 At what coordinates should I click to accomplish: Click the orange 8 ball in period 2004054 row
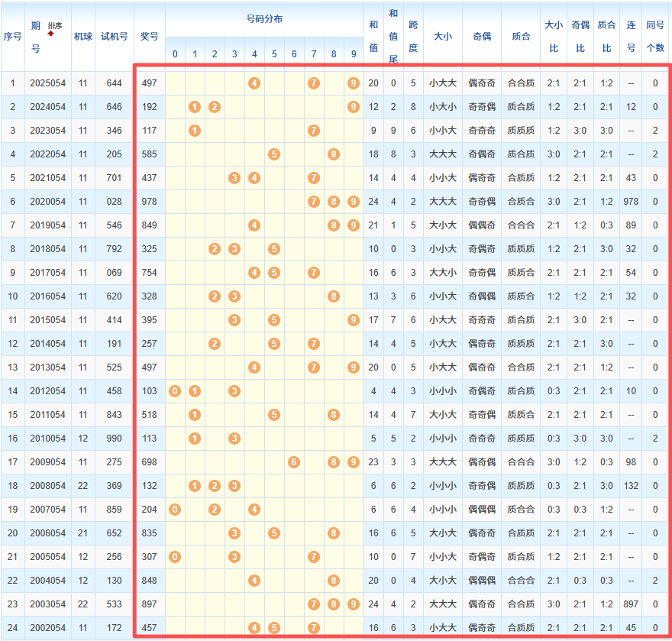tap(334, 581)
